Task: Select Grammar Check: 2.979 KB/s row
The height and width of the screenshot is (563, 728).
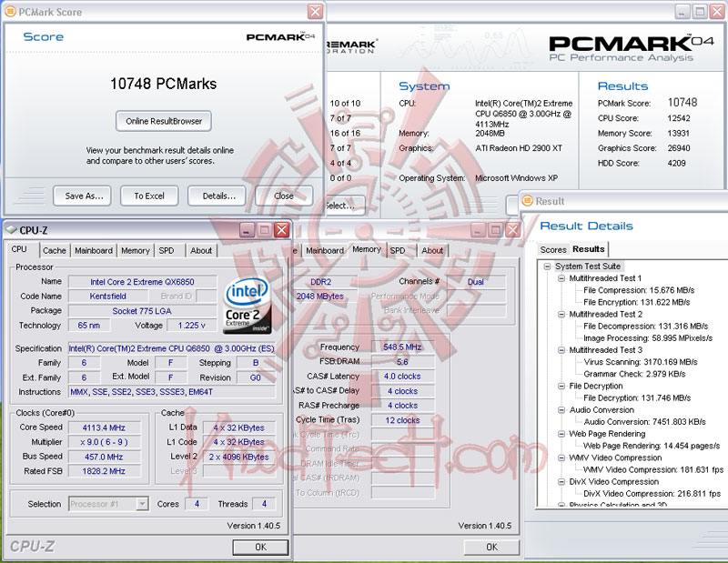Action: [634, 374]
